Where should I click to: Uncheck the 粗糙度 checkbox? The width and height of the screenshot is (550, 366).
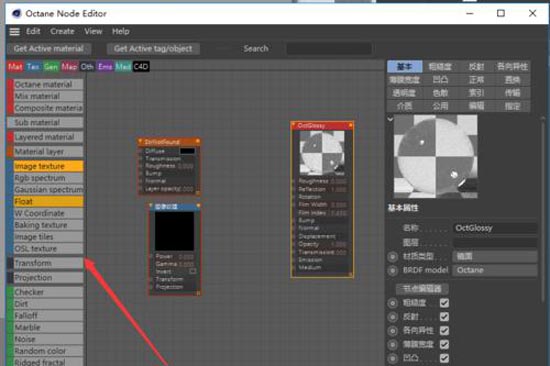[x=444, y=303]
